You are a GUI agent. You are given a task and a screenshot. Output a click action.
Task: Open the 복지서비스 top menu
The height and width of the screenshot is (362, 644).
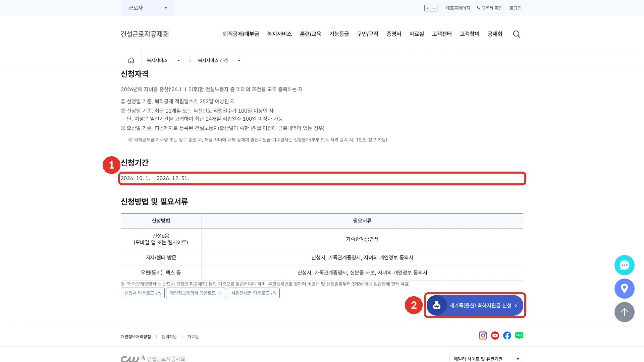pos(279,34)
